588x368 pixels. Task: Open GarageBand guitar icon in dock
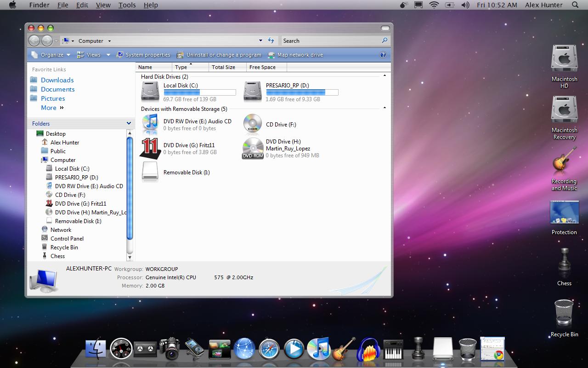click(x=344, y=349)
